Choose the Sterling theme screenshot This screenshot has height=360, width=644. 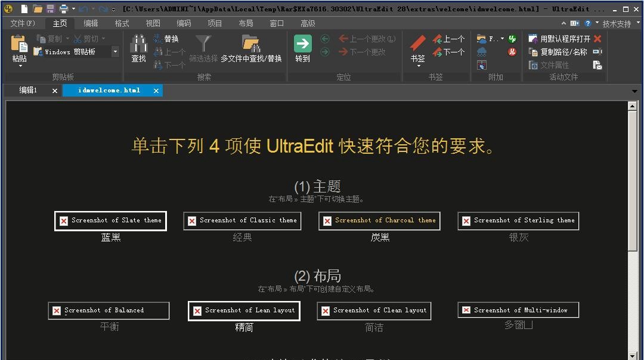point(518,221)
